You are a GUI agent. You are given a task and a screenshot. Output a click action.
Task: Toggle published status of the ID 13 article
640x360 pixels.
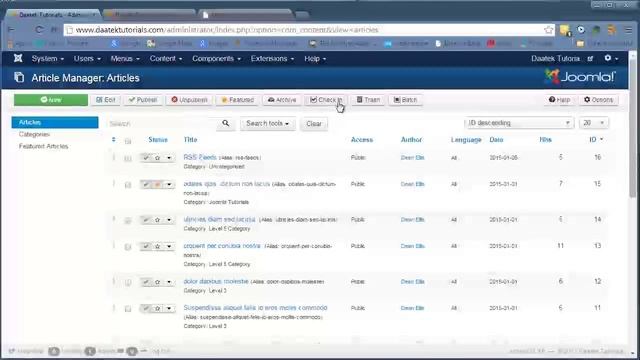pos(146,247)
